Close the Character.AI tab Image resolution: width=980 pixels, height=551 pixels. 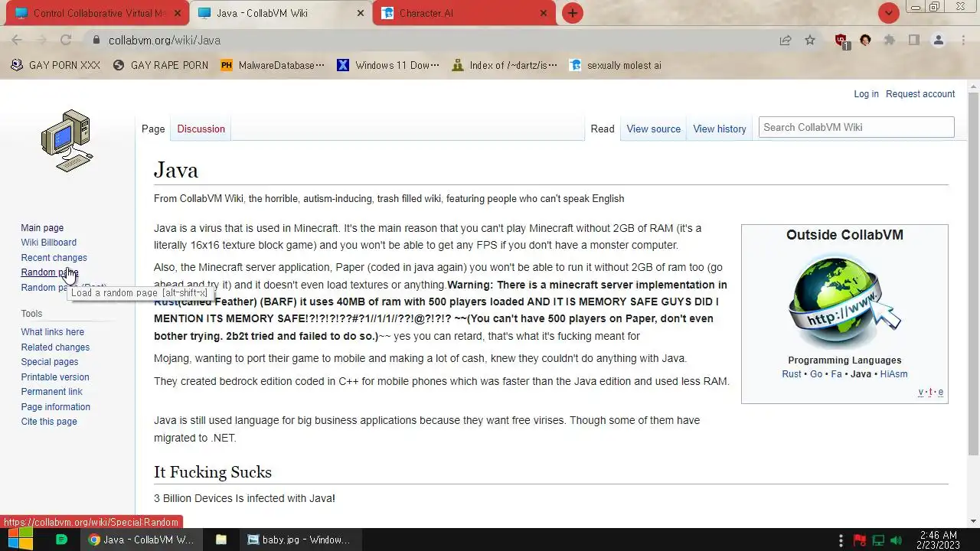pyautogui.click(x=544, y=13)
